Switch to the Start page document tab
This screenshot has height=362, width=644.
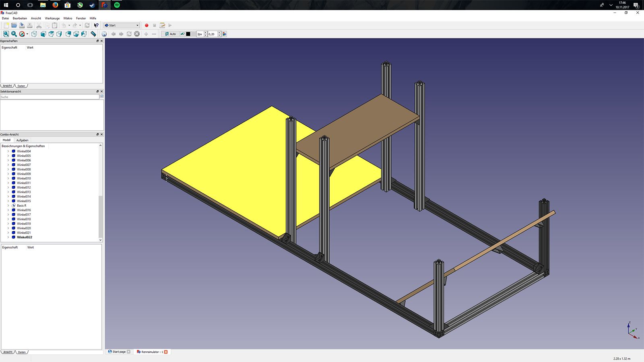tap(119, 352)
